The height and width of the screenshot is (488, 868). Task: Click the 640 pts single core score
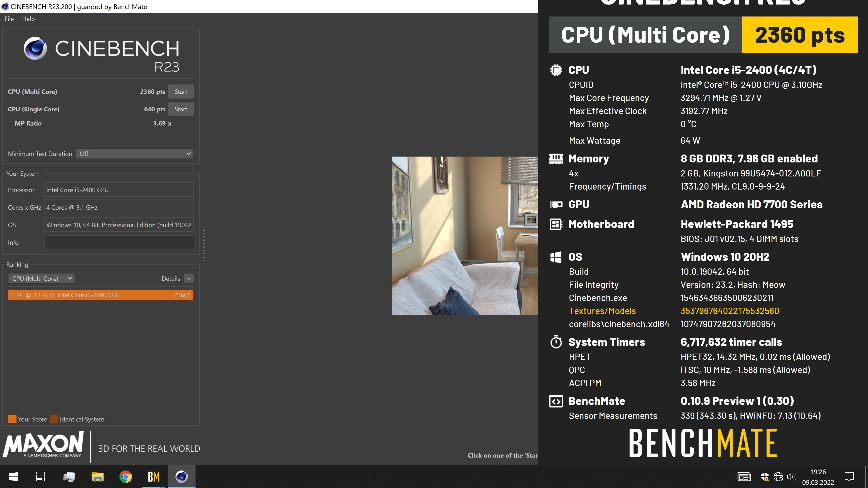(x=155, y=109)
